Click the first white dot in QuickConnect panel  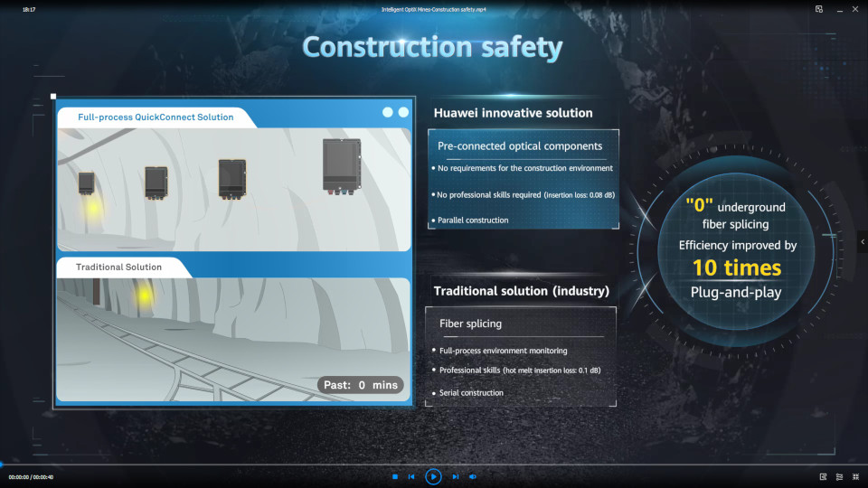(388, 112)
